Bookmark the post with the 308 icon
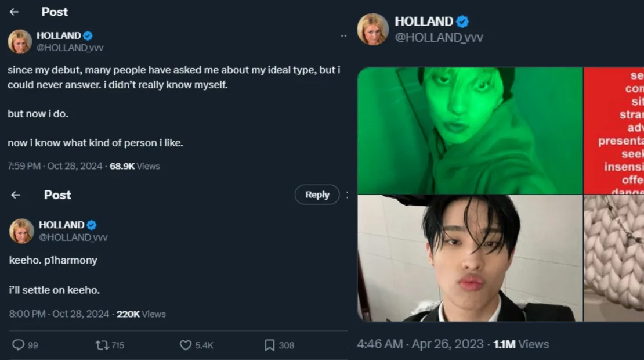The height and width of the screenshot is (360, 644). (270, 345)
